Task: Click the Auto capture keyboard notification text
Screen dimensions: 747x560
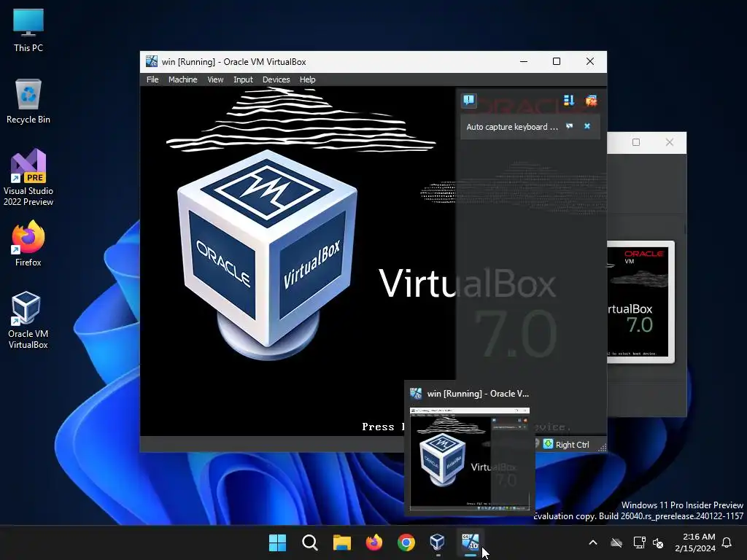Action: 511,127
